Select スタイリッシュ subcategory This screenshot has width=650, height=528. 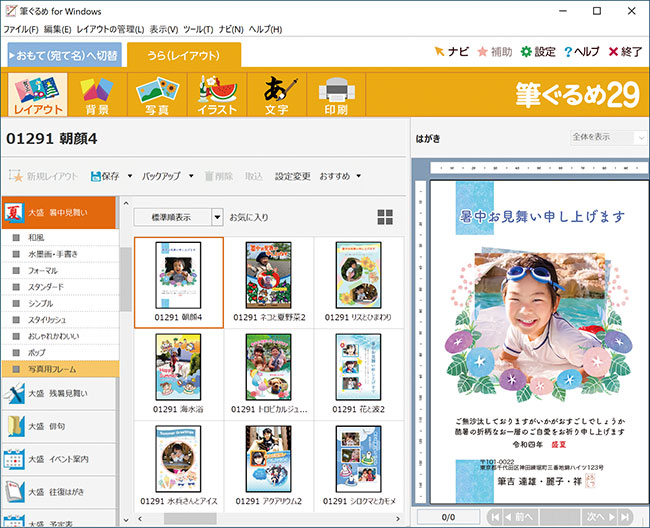click(x=61, y=320)
